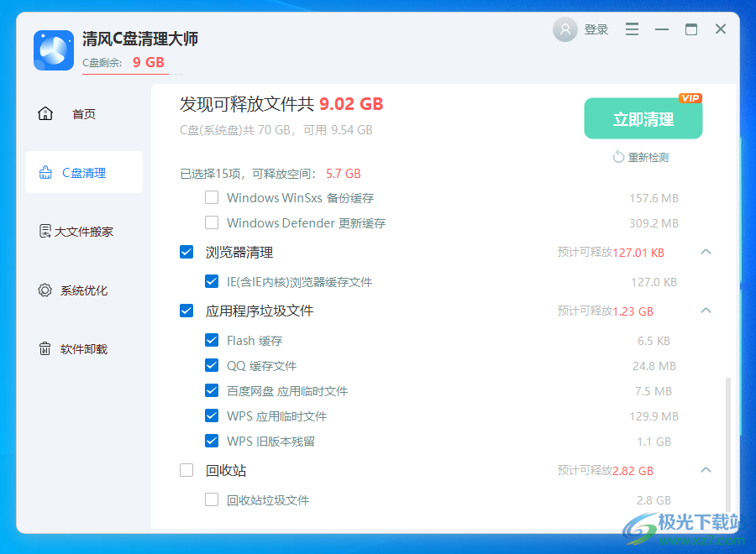Viewport: 756px width, 554px height.
Task: Uncheck QQ 缓存文件
Action: [212, 365]
